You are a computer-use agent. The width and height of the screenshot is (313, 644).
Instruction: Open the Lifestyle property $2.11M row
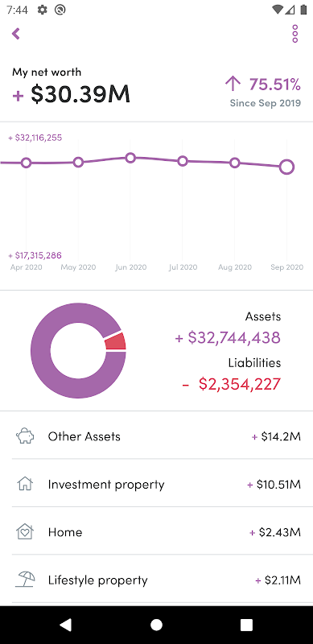156,580
